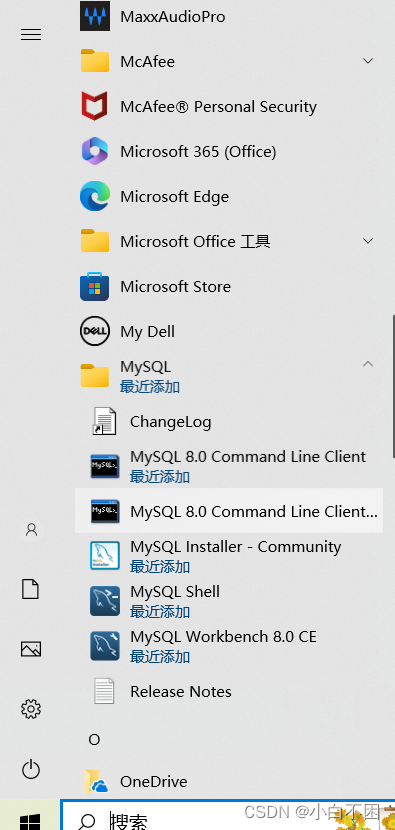This screenshot has width=395, height=830.
Task: Click the hamburger menu to expand Start
Action: 31,35
